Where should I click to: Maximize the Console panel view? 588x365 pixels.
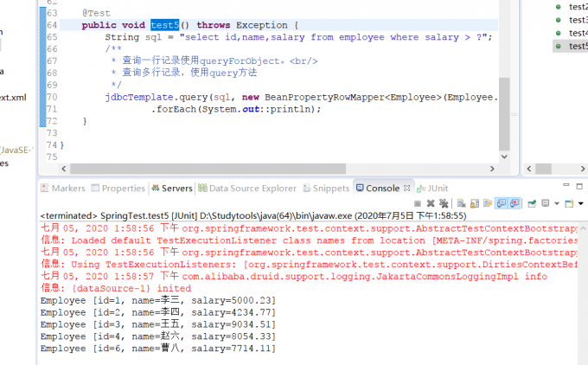(x=579, y=186)
